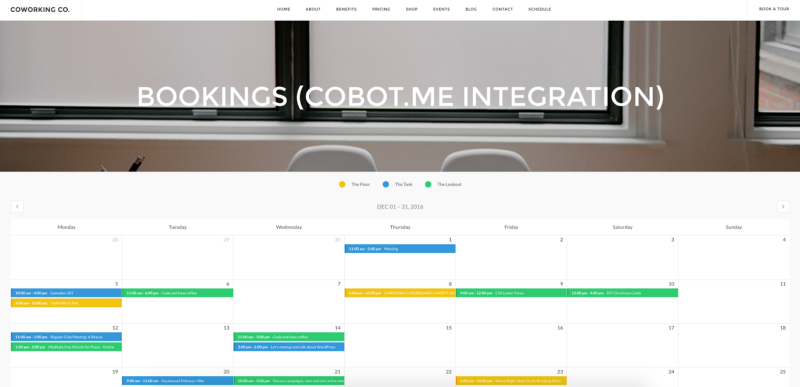
Task: Open the Movie Night event on the 23rd
Action: pos(511,381)
